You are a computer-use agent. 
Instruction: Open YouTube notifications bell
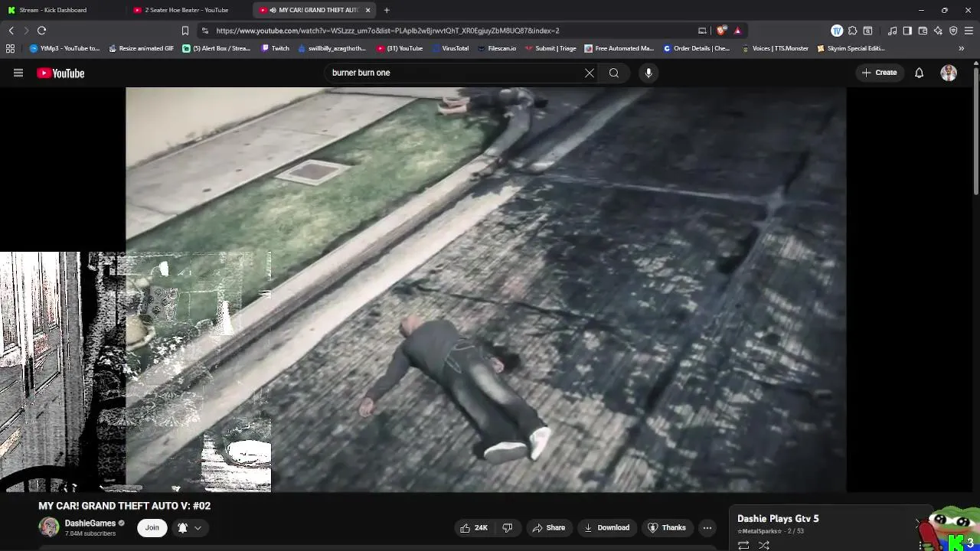click(x=919, y=73)
